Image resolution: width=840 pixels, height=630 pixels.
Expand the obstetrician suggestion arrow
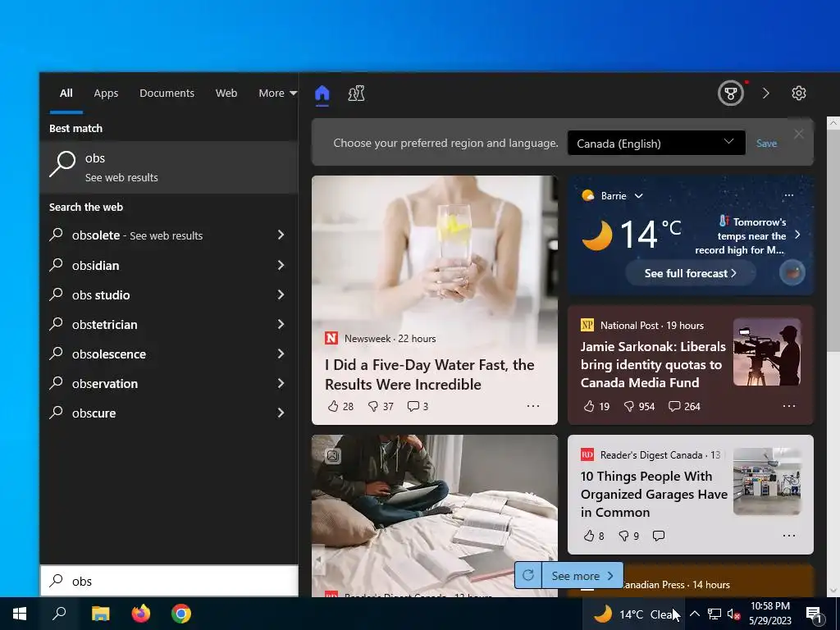[x=281, y=323]
